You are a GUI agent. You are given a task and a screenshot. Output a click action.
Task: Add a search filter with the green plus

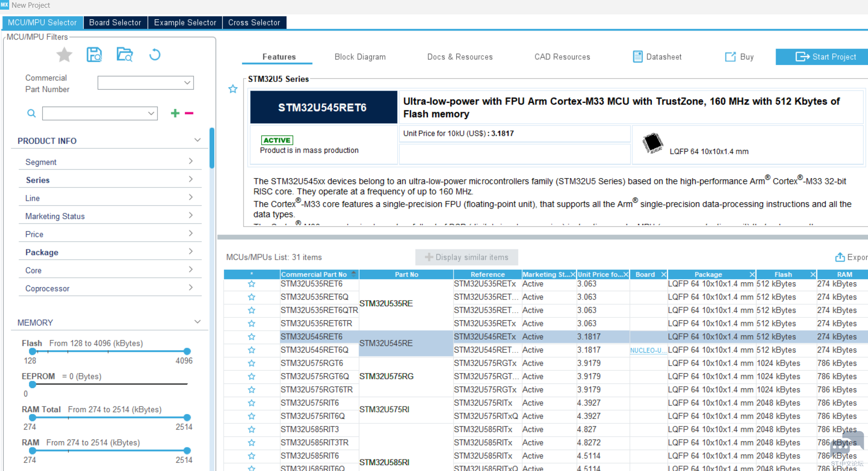tap(175, 113)
